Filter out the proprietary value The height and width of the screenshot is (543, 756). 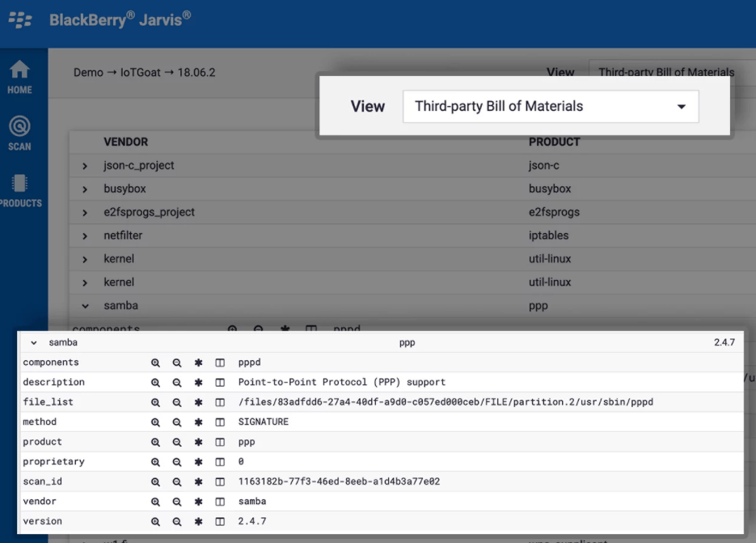(x=177, y=462)
